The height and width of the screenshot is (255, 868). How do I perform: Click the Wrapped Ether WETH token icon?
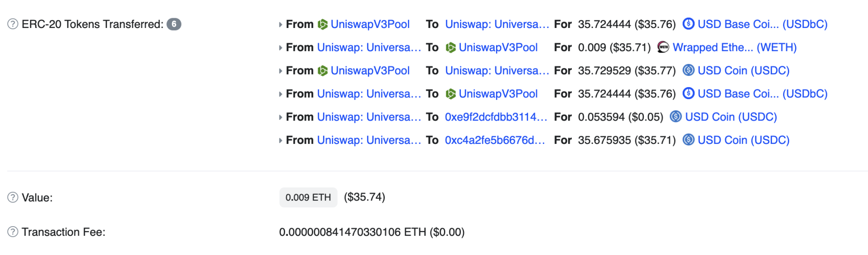click(x=663, y=47)
